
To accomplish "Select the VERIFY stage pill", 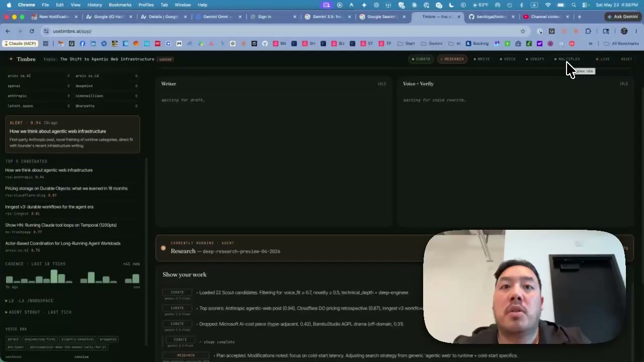I will [x=535, y=59].
